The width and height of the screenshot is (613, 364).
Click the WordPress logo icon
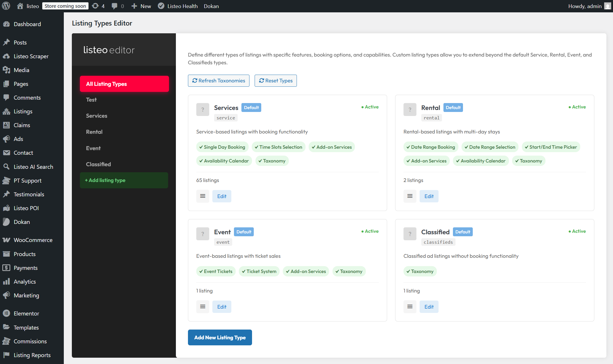(6, 6)
